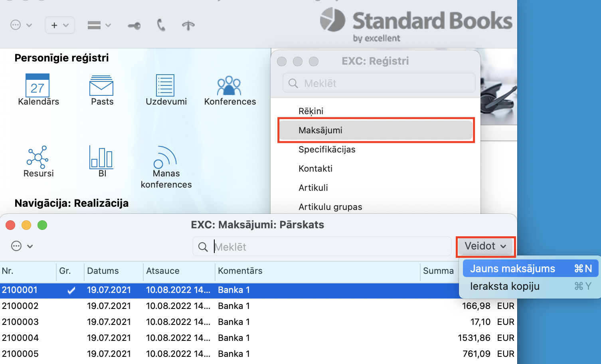Select Maksājumi in the register list
Viewport: 601px width, 364px height.
point(320,130)
